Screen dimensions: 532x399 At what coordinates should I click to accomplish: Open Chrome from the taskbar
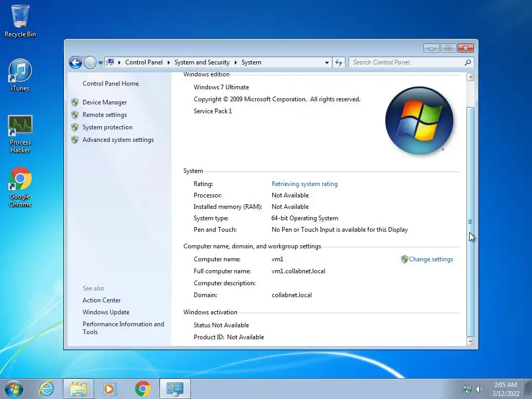[142, 389]
